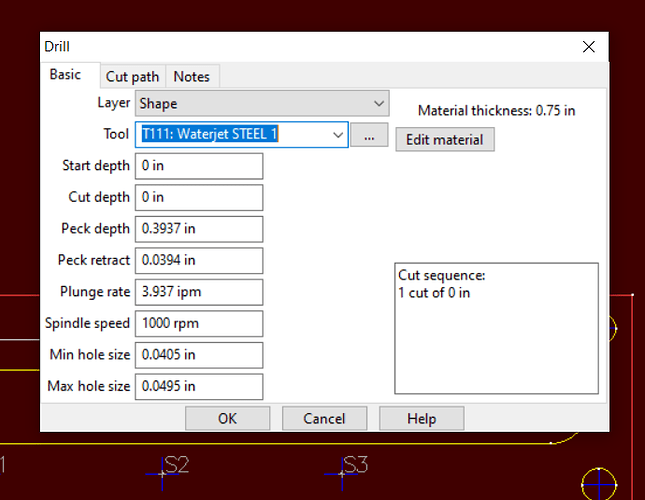Open the Notes tab
Image resolution: width=645 pixels, height=500 pixels.
pos(191,77)
